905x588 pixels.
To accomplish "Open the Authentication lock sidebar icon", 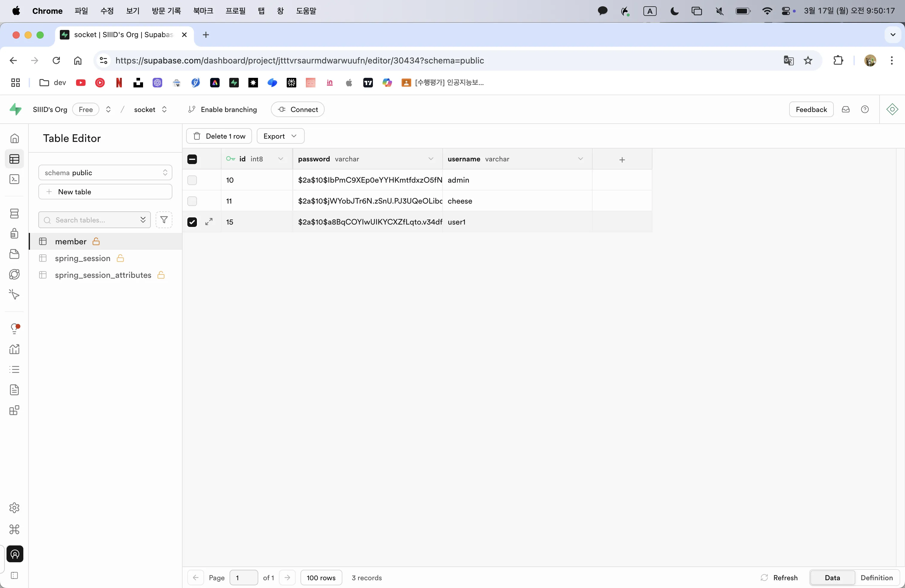I will pyautogui.click(x=14, y=233).
